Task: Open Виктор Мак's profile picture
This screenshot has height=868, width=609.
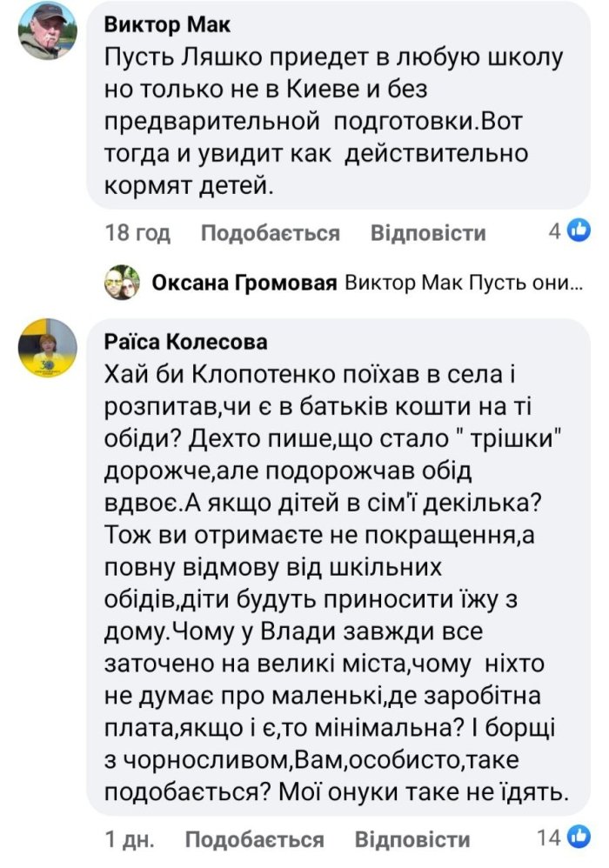Action: tap(48, 30)
